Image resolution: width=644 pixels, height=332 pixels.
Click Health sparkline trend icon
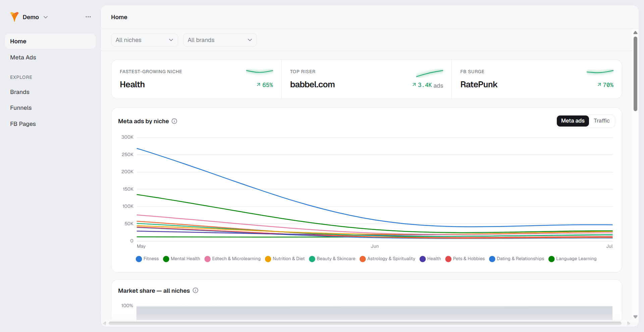coord(260,71)
